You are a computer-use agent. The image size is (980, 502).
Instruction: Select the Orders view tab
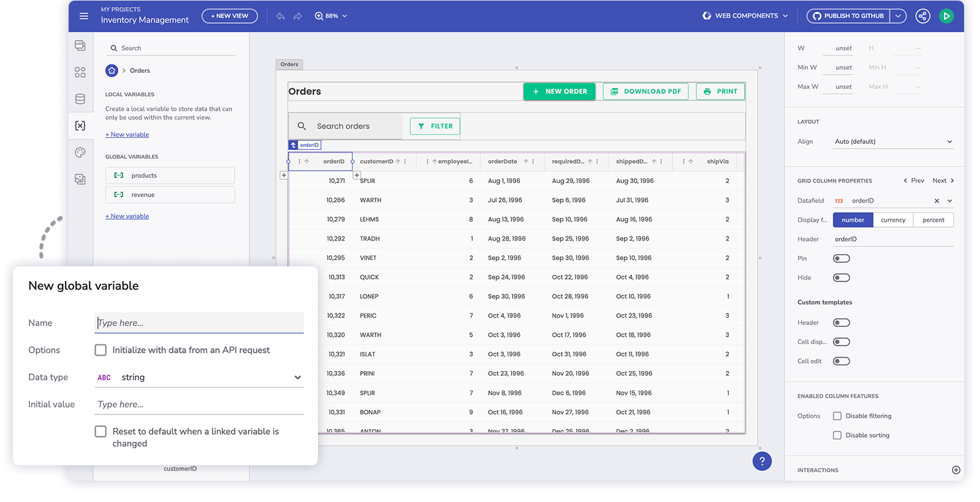pos(289,64)
